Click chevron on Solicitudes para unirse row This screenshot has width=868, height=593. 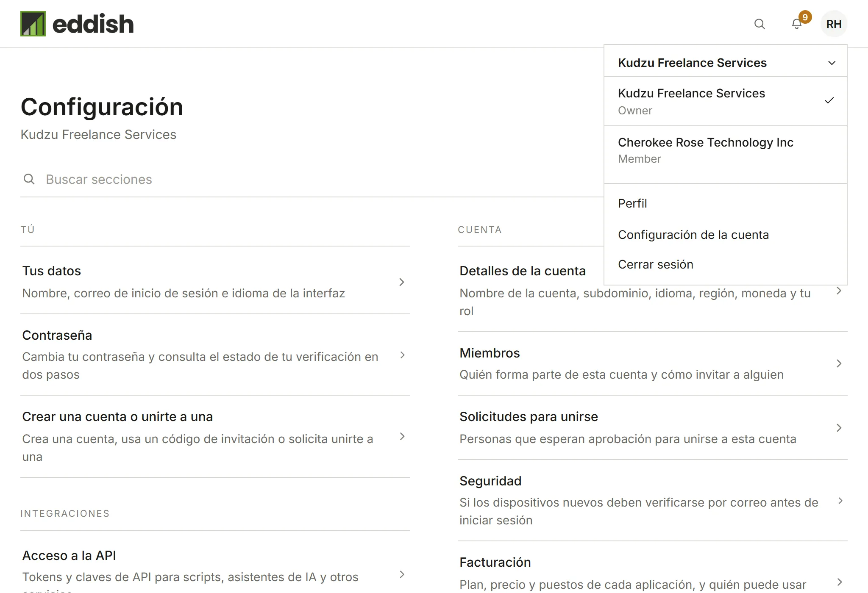(839, 428)
